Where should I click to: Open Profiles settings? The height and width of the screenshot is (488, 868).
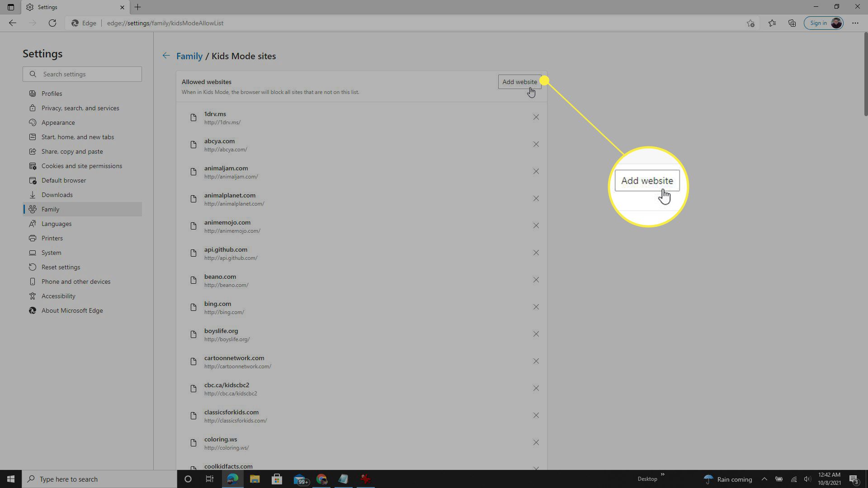82,94
